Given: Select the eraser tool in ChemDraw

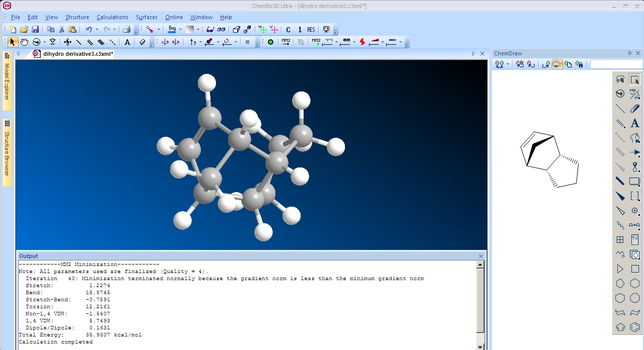Looking at the screenshot, I should coord(635,108).
